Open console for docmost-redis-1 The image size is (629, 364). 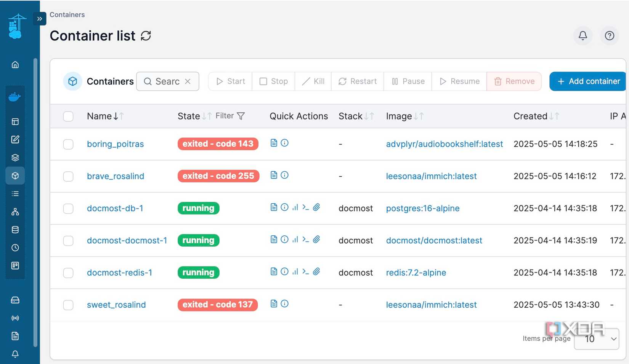(x=305, y=271)
